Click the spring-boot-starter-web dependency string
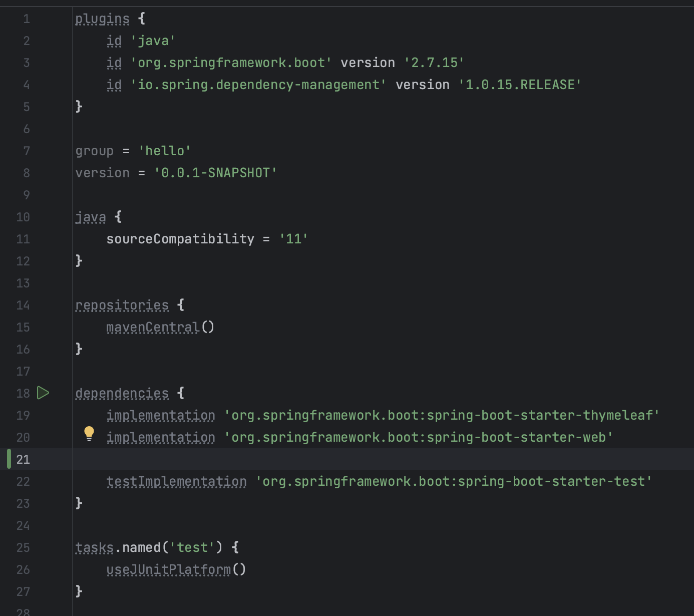The width and height of the screenshot is (694, 616). (419, 437)
